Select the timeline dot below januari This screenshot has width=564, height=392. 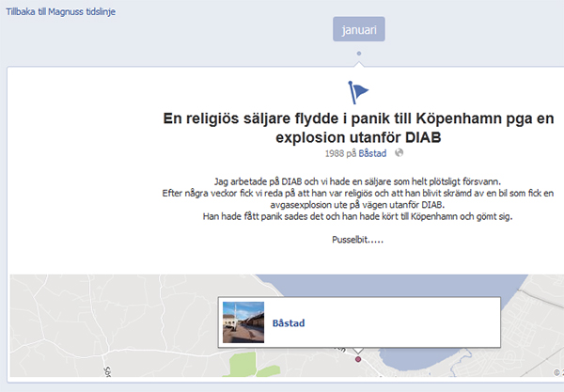coord(359,54)
